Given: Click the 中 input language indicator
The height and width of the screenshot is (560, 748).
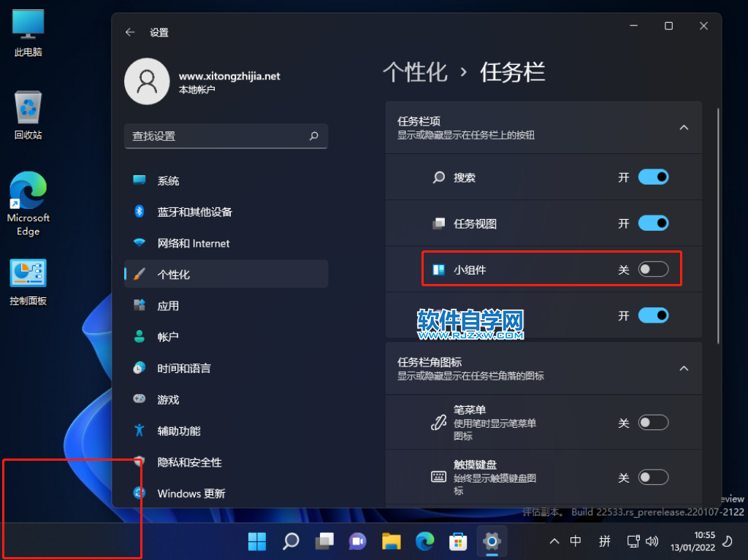Looking at the screenshot, I should 576,541.
